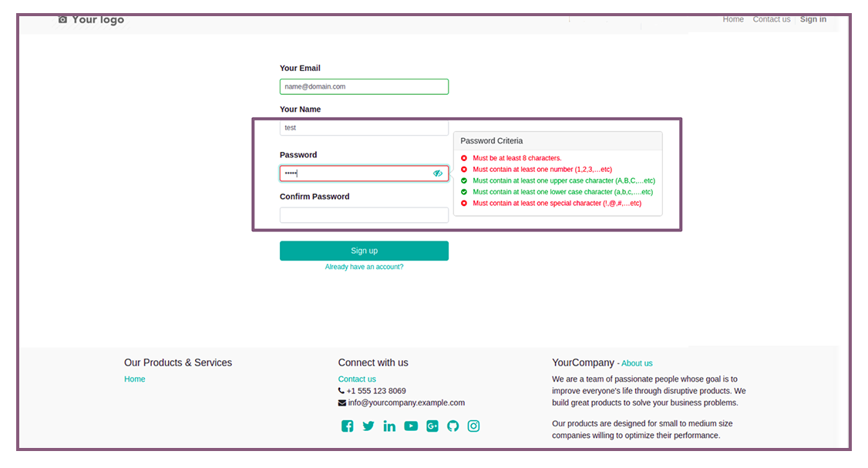Open the Google Plus social icon
Image resolution: width=868 pixels, height=468 pixels.
click(432, 426)
